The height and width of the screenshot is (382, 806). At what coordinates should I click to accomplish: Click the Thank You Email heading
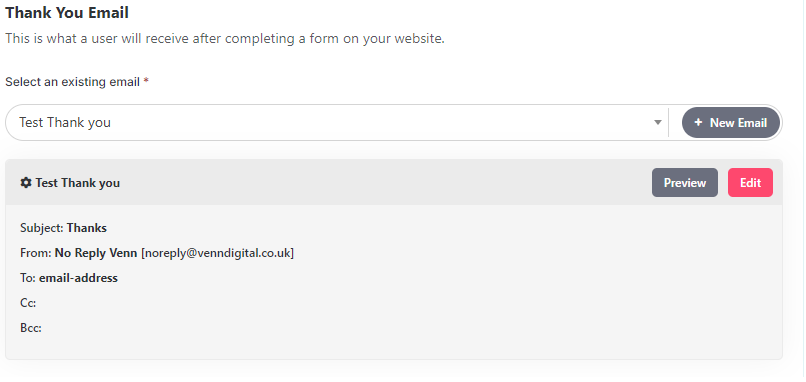pos(67,12)
